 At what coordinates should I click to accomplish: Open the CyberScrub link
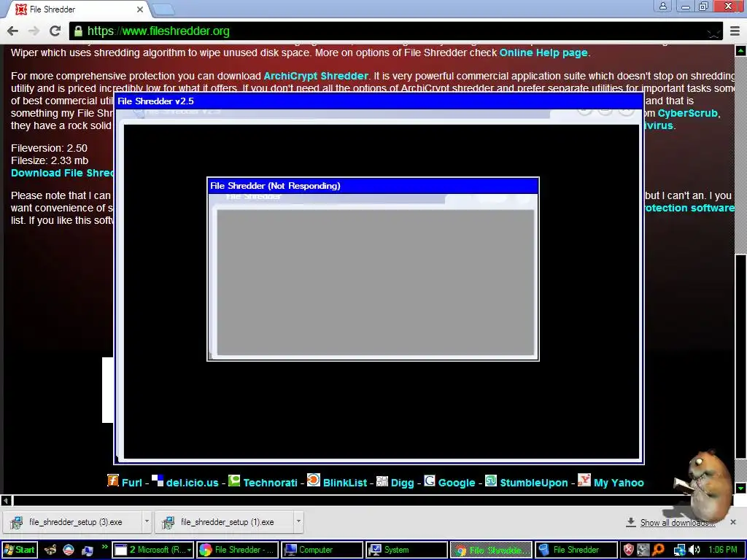(x=687, y=113)
